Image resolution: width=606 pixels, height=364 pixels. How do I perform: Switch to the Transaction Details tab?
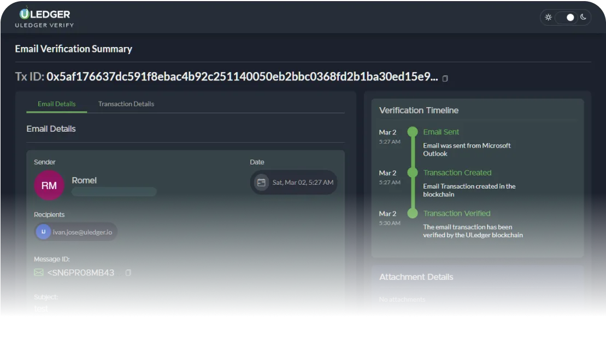(x=126, y=104)
